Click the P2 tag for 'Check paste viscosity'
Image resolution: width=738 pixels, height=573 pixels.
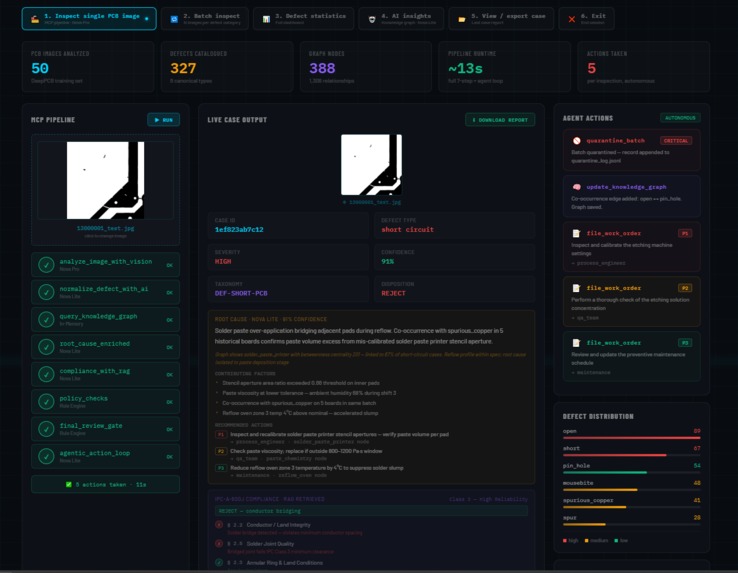(x=221, y=451)
